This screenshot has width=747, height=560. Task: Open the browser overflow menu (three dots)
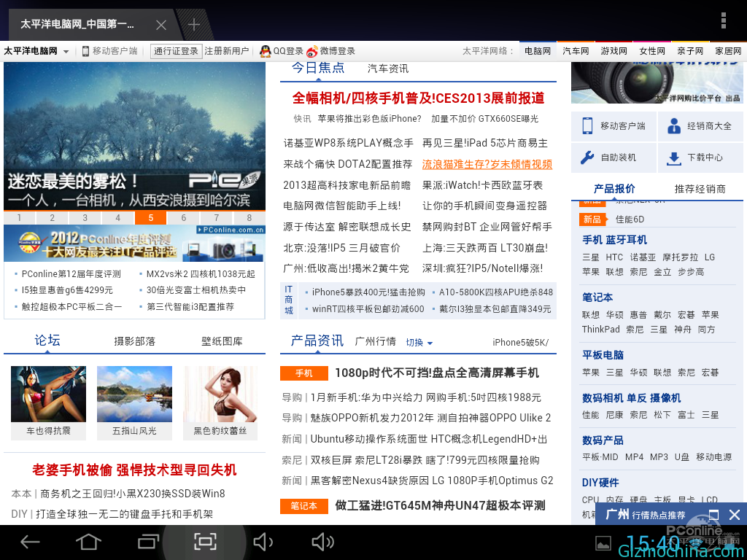(x=723, y=20)
